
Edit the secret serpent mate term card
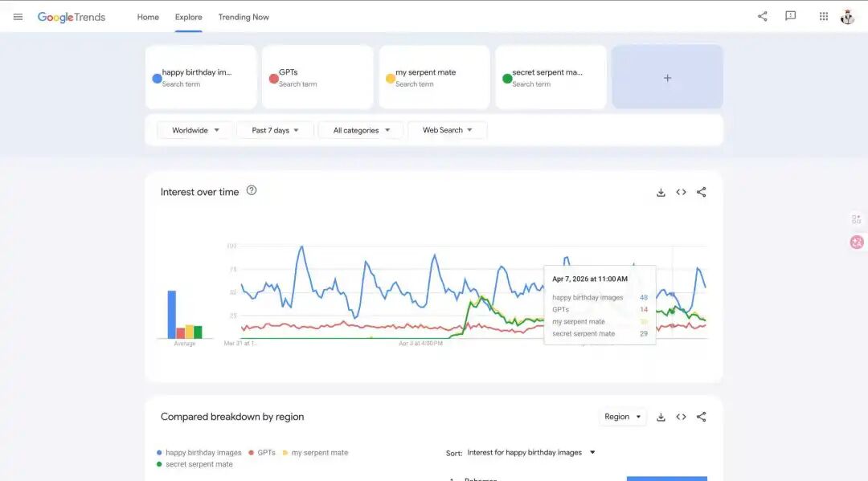point(551,77)
